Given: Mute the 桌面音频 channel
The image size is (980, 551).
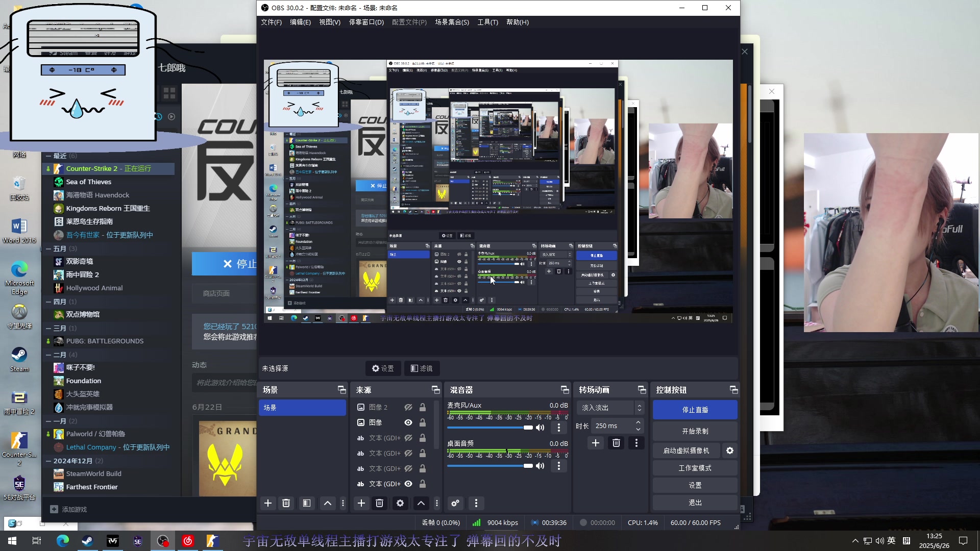Looking at the screenshot, I should [x=540, y=466].
